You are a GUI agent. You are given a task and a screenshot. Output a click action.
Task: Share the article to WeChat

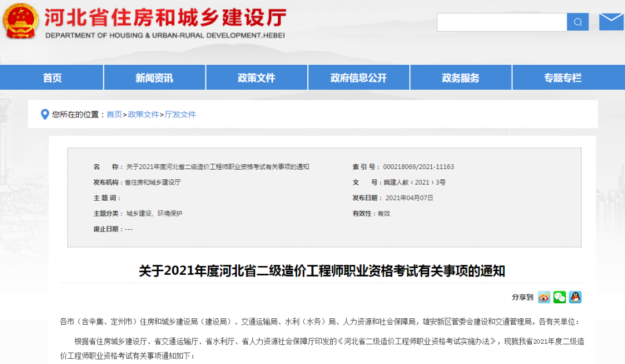pos(560,297)
